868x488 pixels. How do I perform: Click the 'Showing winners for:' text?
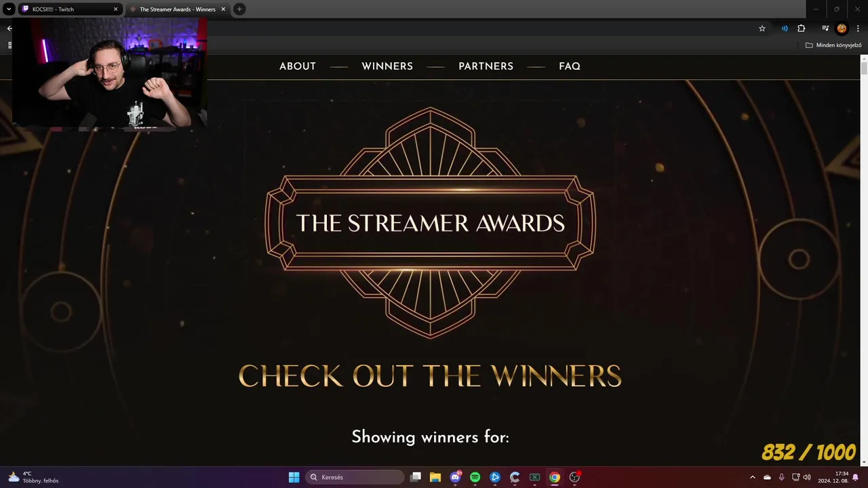430,437
